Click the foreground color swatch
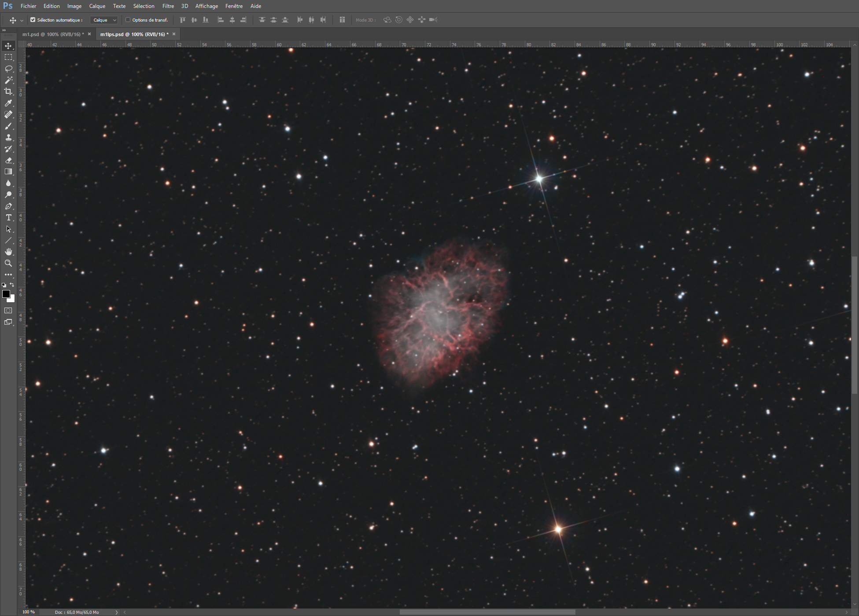859x616 pixels. click(x=6, y=294)
